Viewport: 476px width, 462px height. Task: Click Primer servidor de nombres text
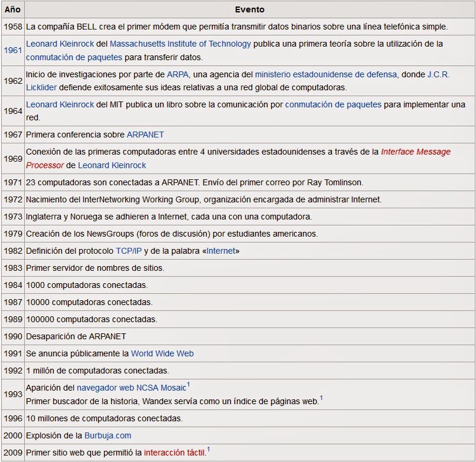(95, 268)
